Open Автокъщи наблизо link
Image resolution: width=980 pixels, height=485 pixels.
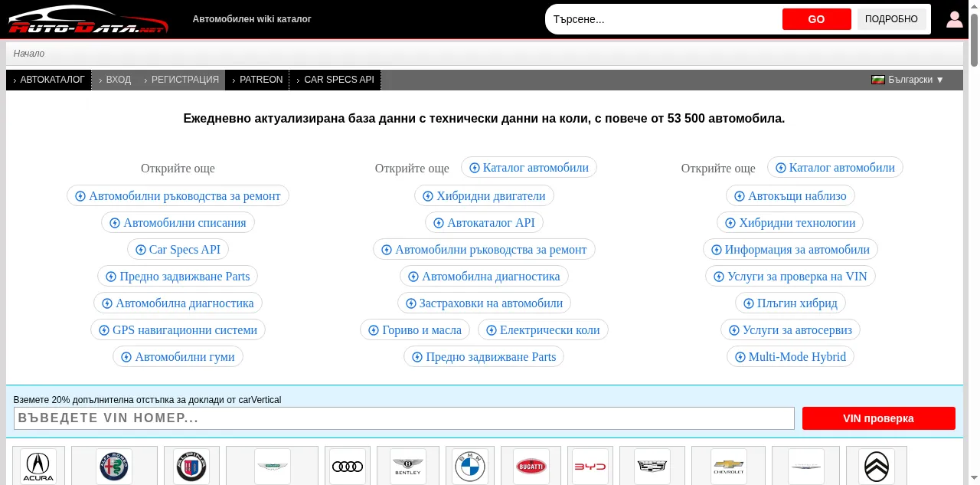[x=790, y=195]
